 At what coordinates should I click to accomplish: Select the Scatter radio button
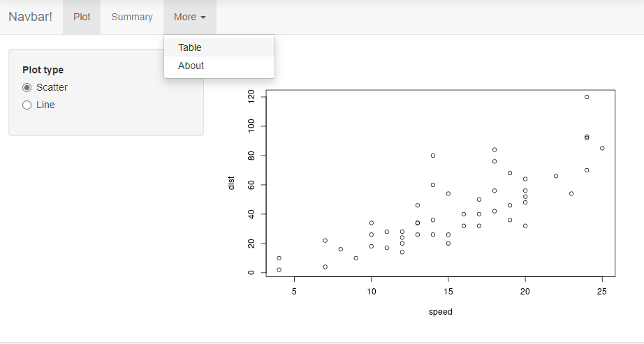(27, 87)
